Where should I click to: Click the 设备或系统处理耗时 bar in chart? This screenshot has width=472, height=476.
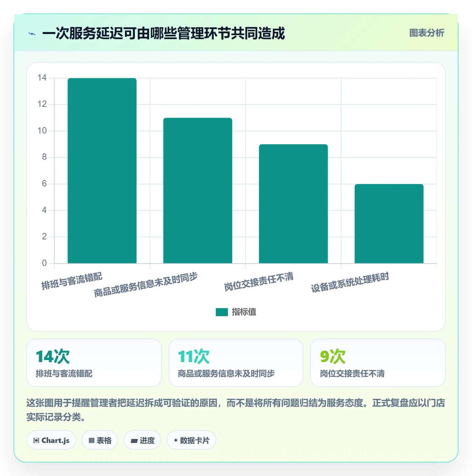point(389,224)
